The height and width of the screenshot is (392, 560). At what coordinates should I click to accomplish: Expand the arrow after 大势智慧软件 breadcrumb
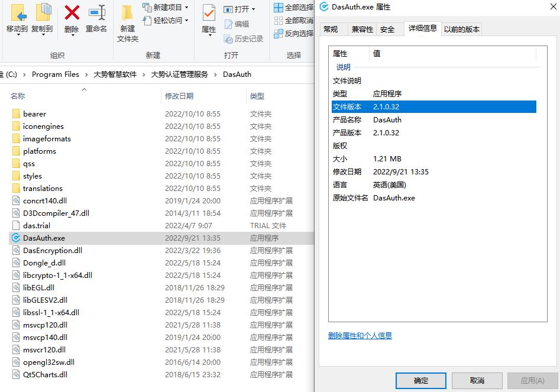144,74
